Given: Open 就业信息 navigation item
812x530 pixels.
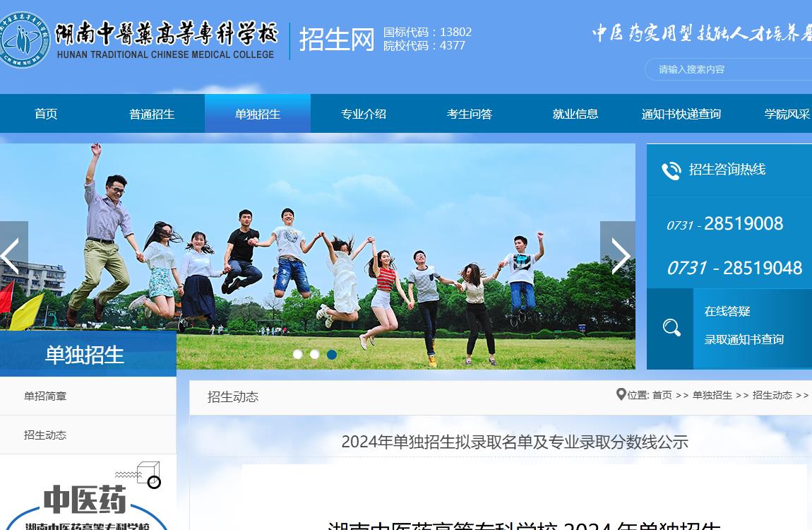Looking at the screenshot, I should pyautogui.click(x=575, y=114).
